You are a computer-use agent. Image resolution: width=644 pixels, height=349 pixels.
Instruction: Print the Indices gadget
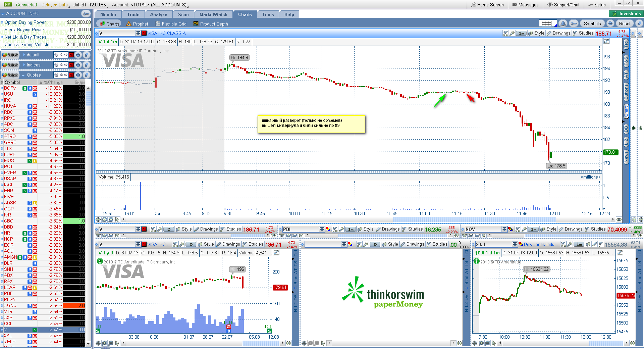coord(78,65)
